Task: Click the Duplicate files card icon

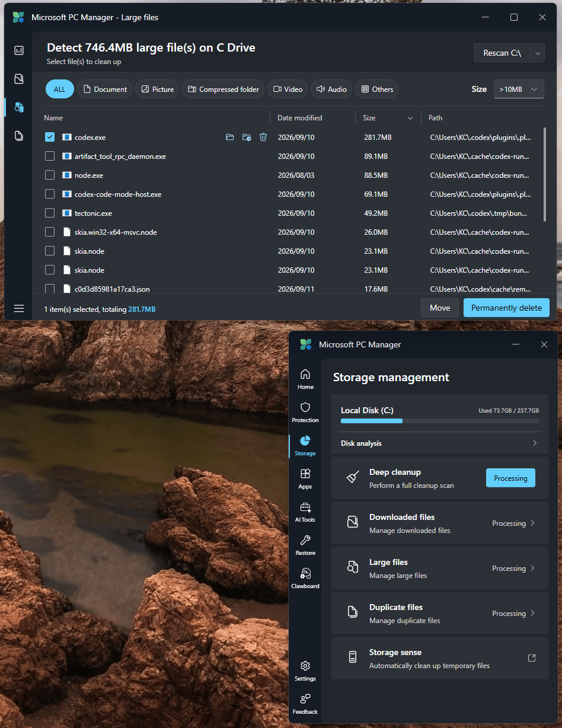Action: 353,613
